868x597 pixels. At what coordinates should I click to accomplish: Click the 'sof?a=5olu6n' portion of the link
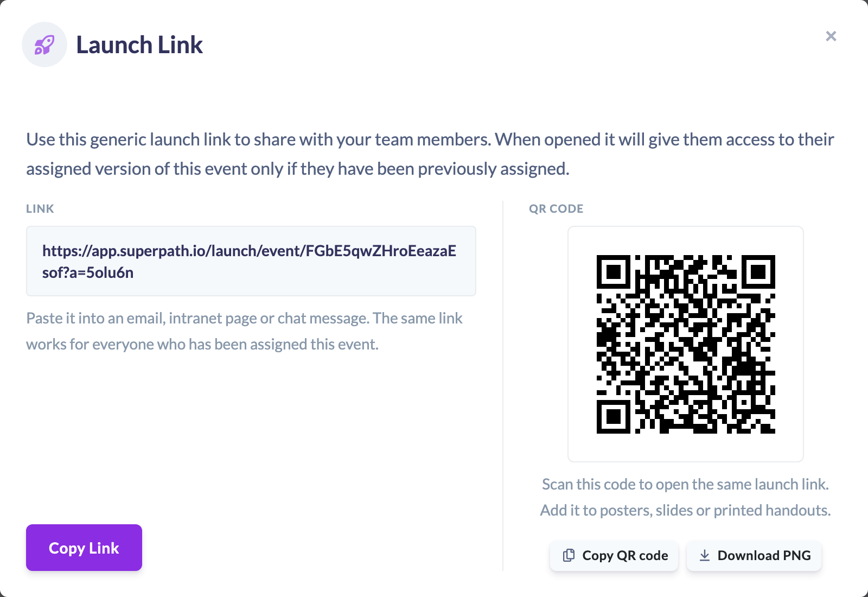click(88, 272)
